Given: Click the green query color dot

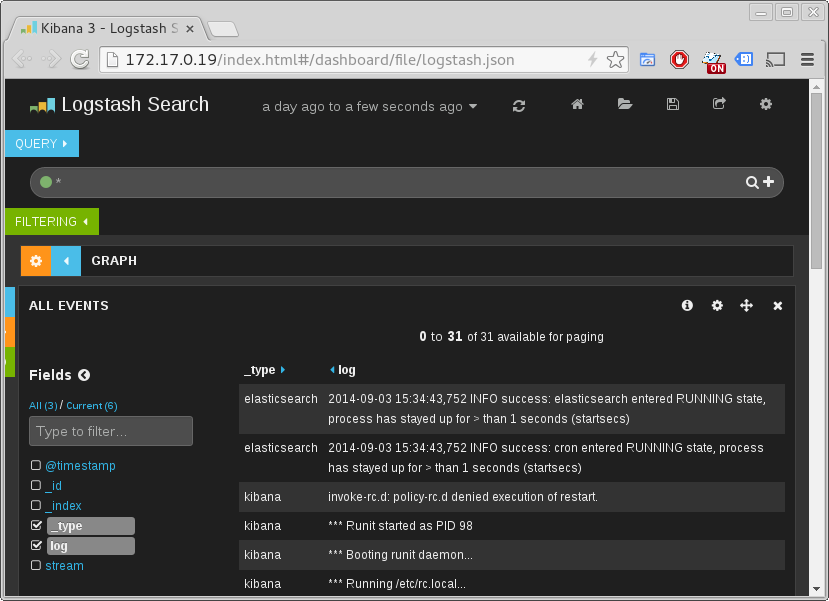Looking at the screenshot, I should pyautogui.click(x=46, y=182).
